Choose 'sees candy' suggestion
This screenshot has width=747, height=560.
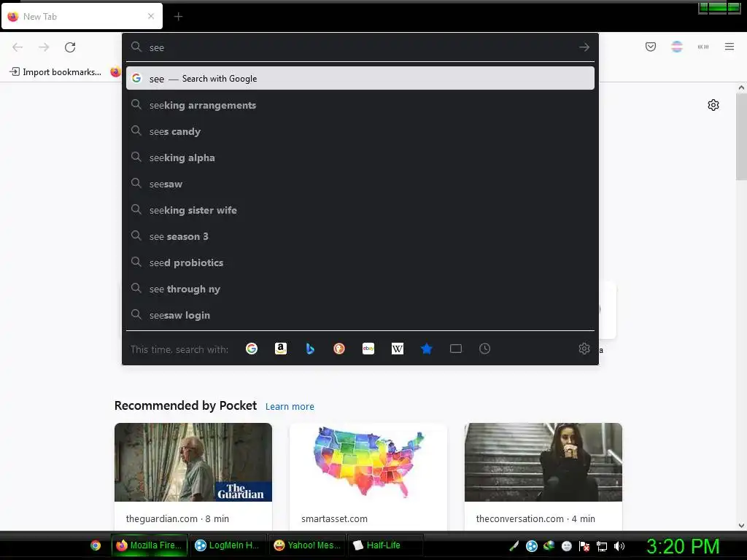(x=360, y=131)
